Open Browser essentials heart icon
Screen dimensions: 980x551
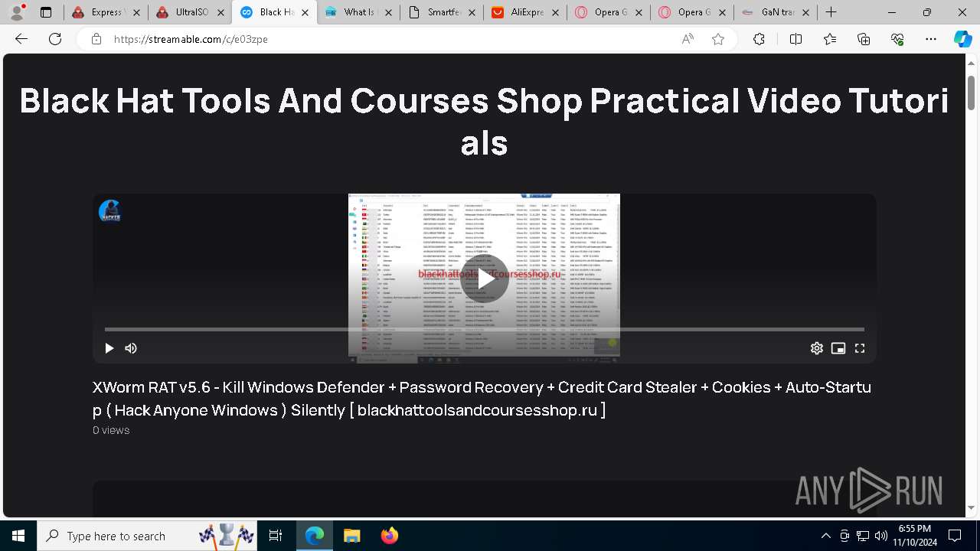pyautogui.click(x=897, y=39)
